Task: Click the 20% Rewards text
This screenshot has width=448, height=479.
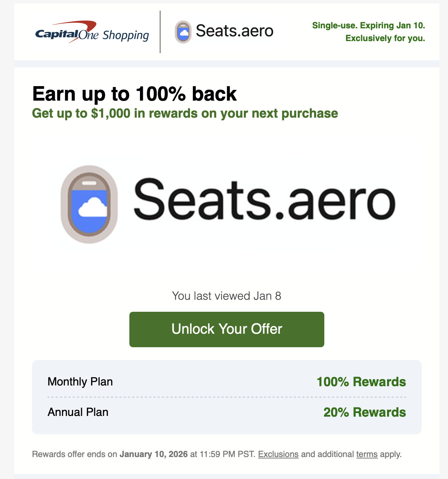Action: tap(365, 412)
